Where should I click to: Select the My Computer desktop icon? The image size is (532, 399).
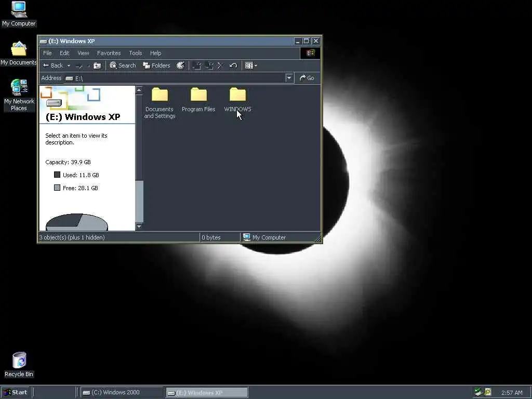(19, 14)
